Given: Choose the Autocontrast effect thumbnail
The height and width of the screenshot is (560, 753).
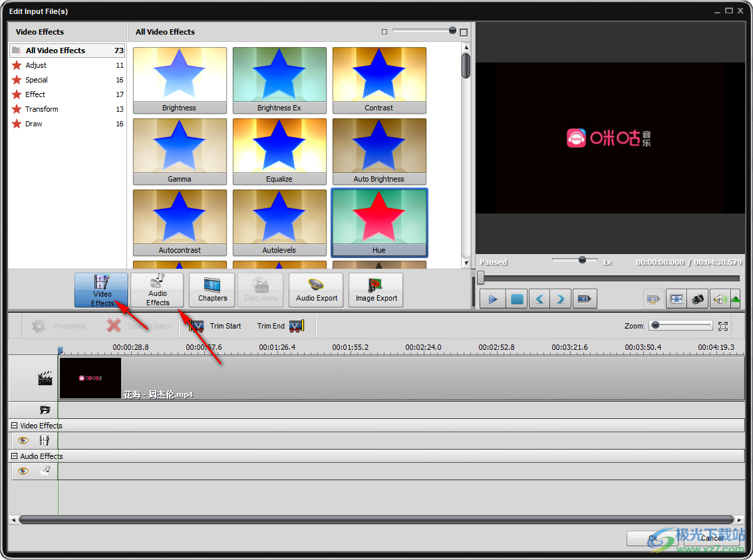Looking at the screenshot, I should coord(180,222).
